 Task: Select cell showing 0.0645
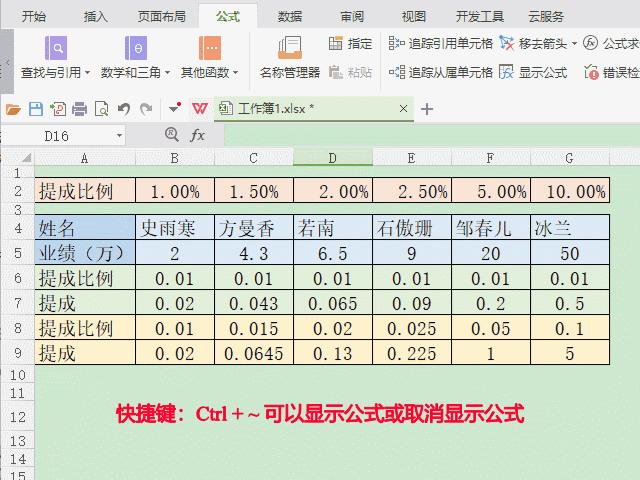[x=253, y=353]
